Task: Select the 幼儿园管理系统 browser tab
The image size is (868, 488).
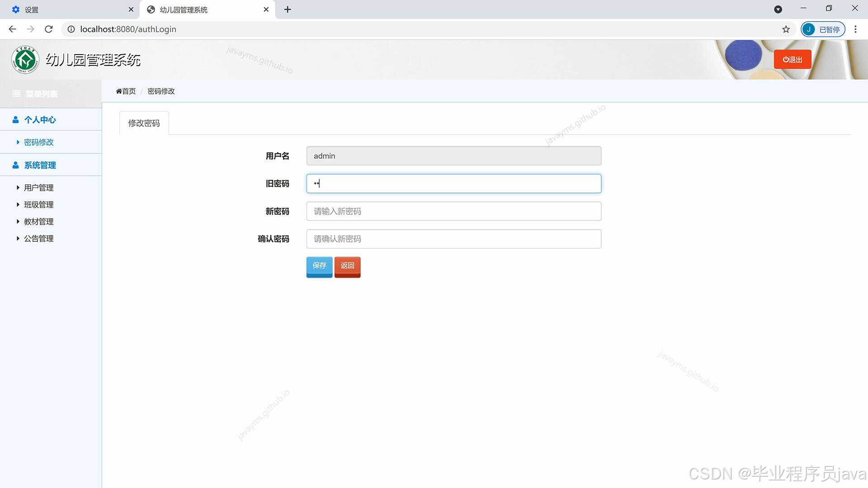Action: coord(208,9)
